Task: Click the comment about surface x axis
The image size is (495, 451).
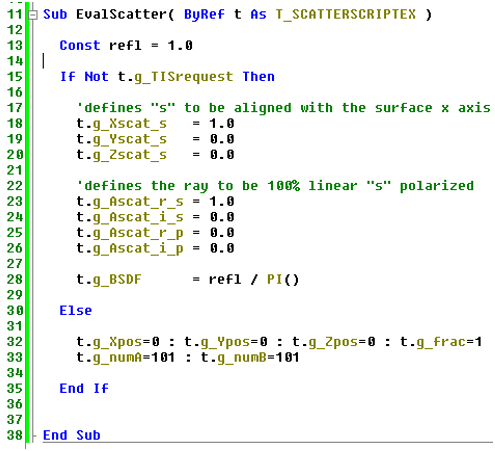Action: tap(284, 108)
